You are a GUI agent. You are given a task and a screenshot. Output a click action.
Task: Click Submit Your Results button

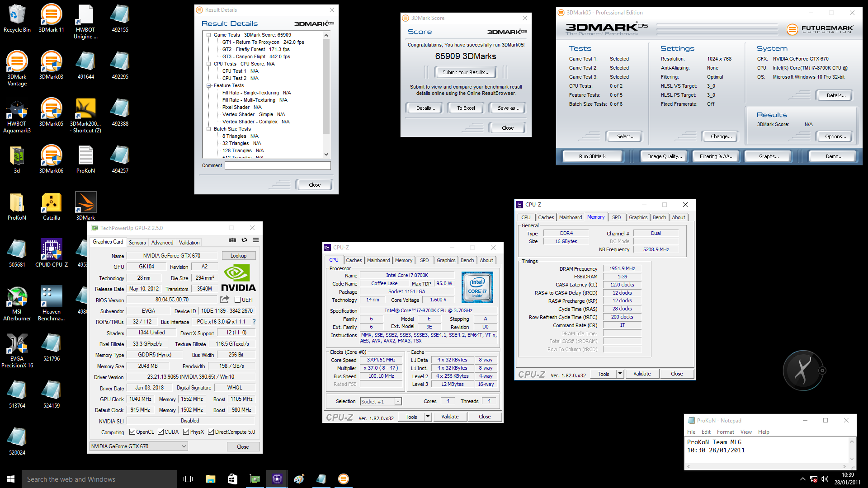(x=466, y=72)
